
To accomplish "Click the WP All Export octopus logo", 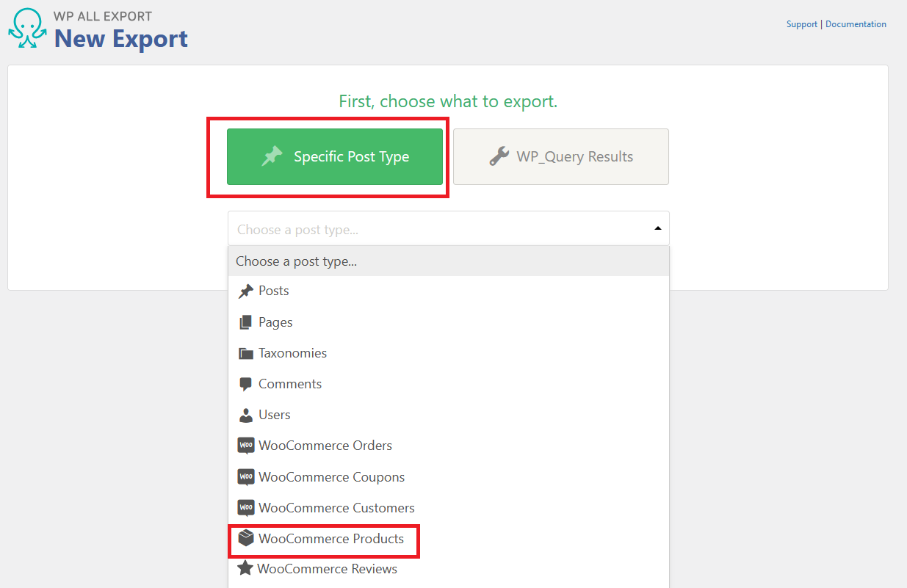I will tap(26, 29).
